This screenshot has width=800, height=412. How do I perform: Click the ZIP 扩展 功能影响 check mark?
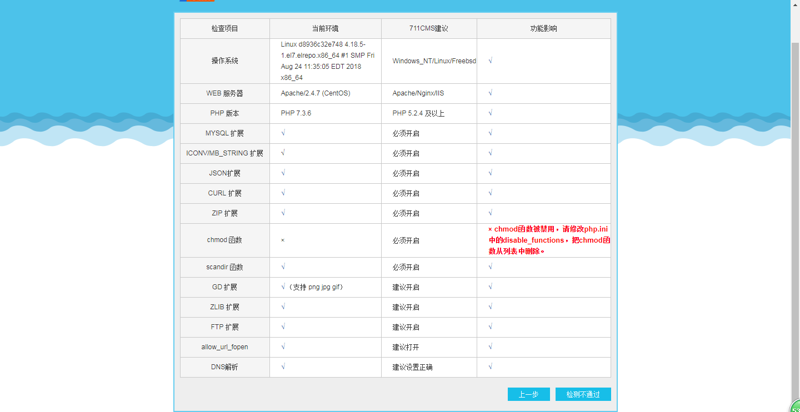click(490, 213)
